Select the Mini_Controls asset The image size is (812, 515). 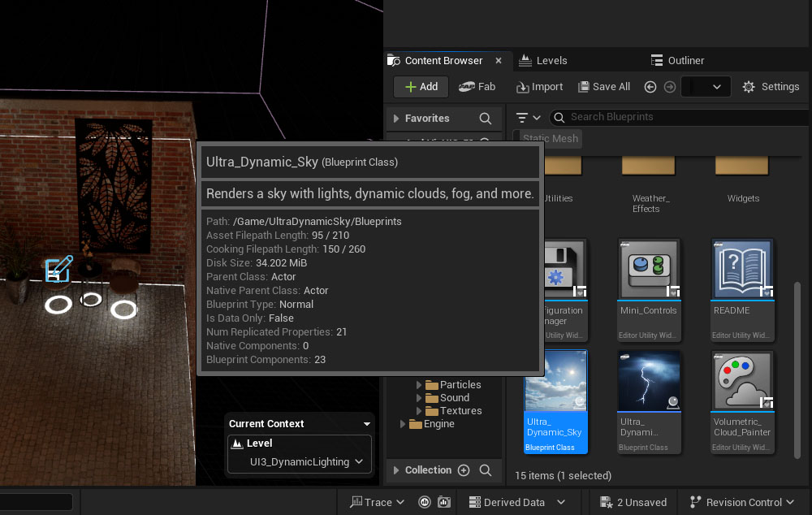point(648,290)
